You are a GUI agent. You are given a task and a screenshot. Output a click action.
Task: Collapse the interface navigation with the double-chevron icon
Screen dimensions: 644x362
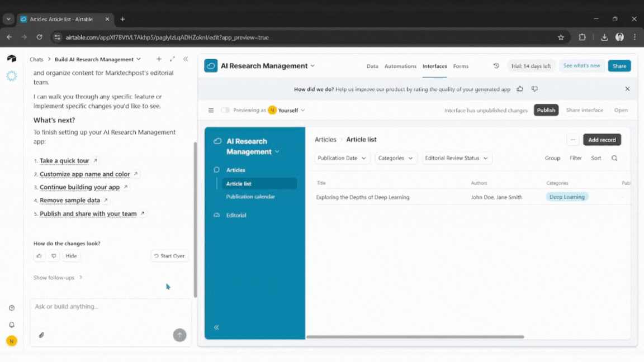point(216,328)
